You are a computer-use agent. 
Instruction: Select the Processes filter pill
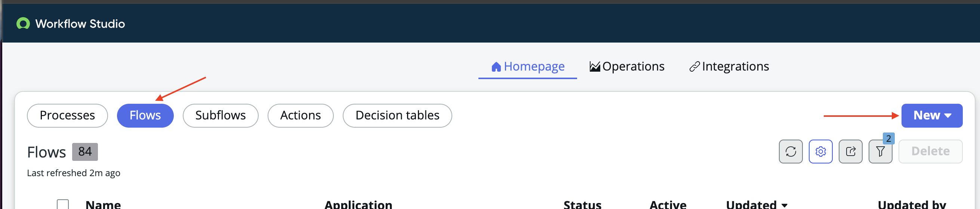coord(67,115)
